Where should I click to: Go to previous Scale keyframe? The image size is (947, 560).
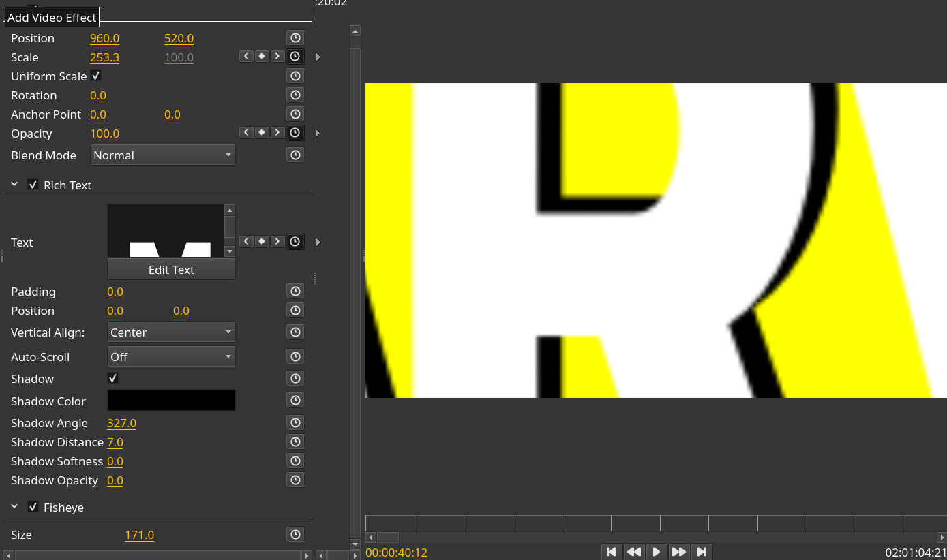pyautogui.click(x=246, y=57)
